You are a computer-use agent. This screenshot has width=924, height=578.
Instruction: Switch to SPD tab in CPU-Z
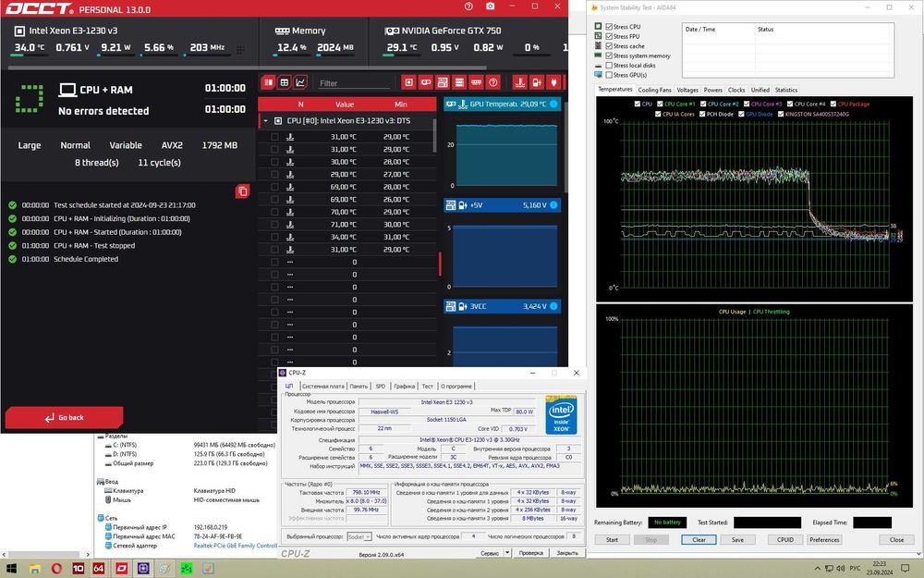(380, 387)
